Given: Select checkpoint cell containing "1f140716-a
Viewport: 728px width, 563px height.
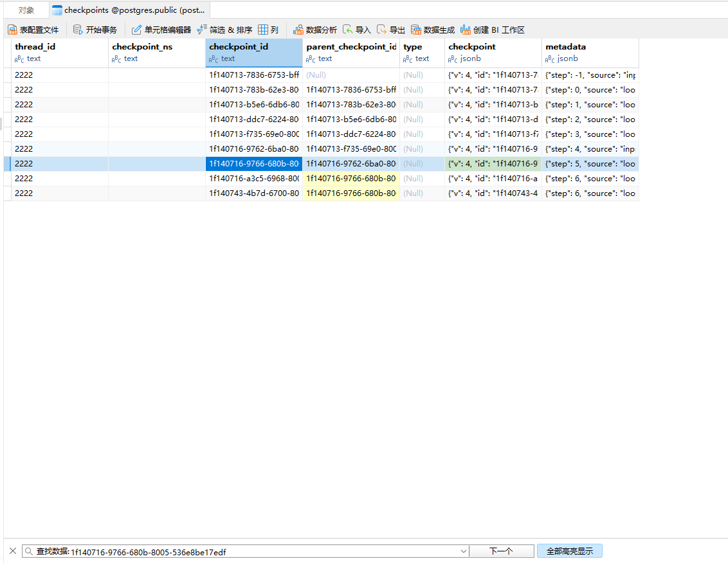Looking at the screenshot, I should point(493,179).
